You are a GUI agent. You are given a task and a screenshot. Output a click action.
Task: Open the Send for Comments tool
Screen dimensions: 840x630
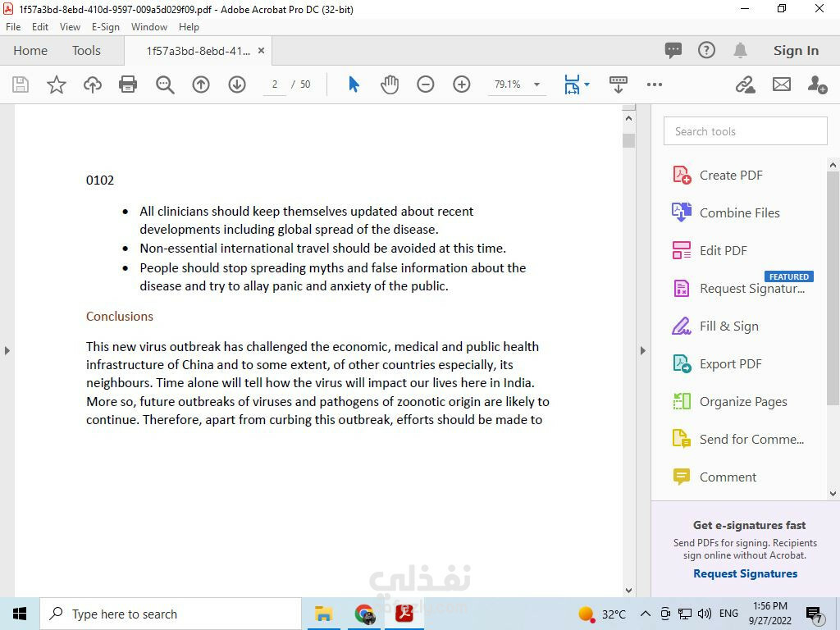738,440
